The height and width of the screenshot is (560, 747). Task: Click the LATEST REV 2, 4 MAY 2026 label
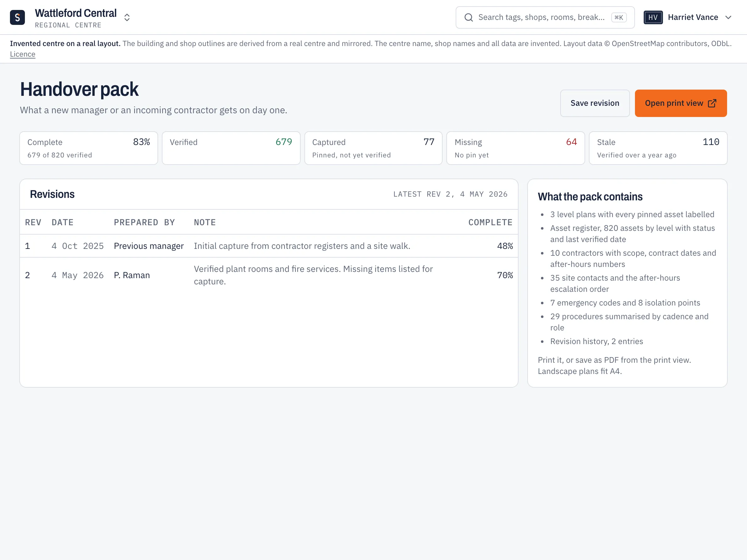[450, 194]
